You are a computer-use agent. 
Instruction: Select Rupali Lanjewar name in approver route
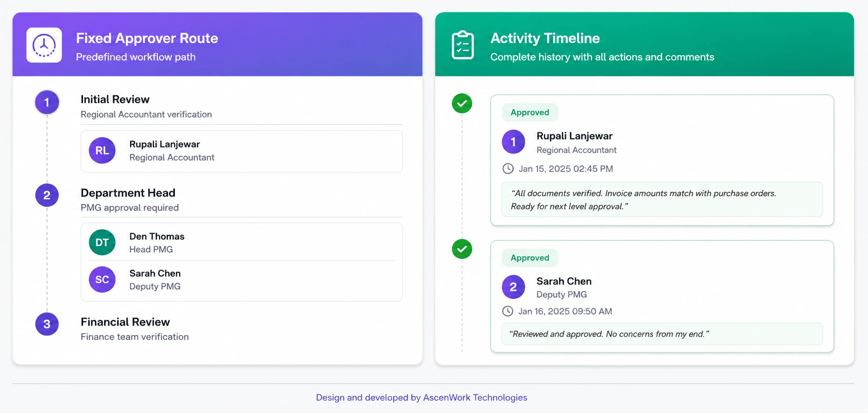pos(165,144)
